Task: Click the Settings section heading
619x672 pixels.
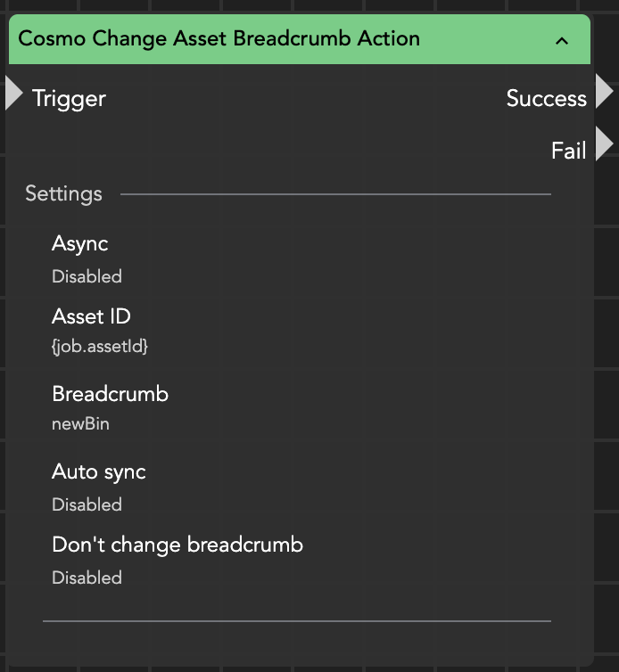Action: coord(63,193)
